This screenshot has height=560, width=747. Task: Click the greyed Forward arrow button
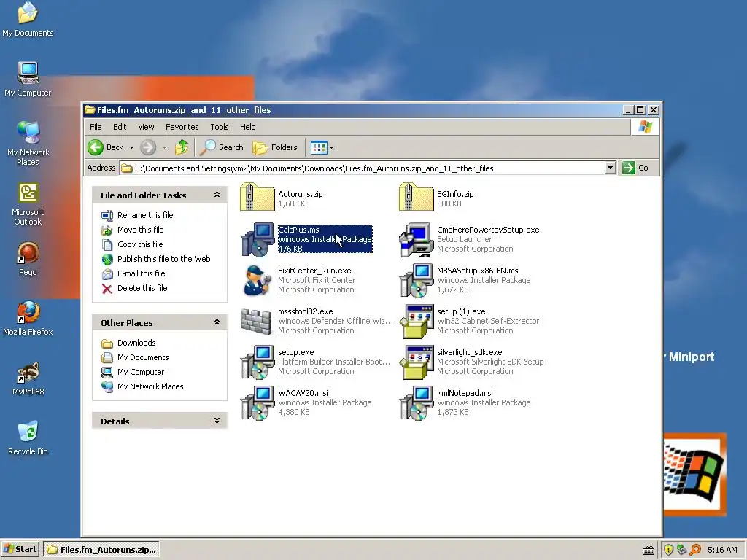coord(147,147)
